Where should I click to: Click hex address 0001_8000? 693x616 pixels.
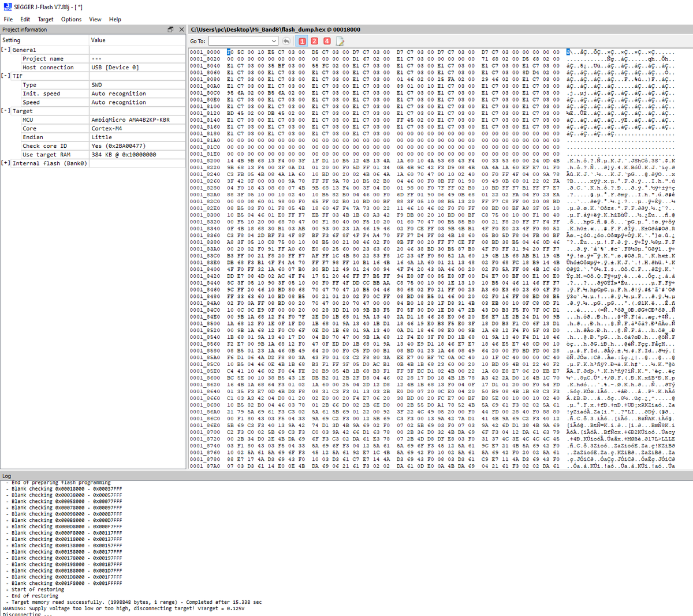[x=204, y=52]
